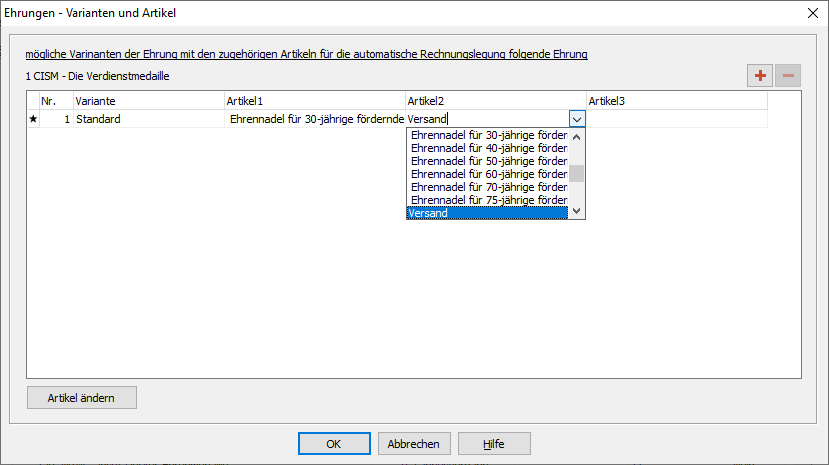Select highlighted Versand entry in dropdown

488,213
